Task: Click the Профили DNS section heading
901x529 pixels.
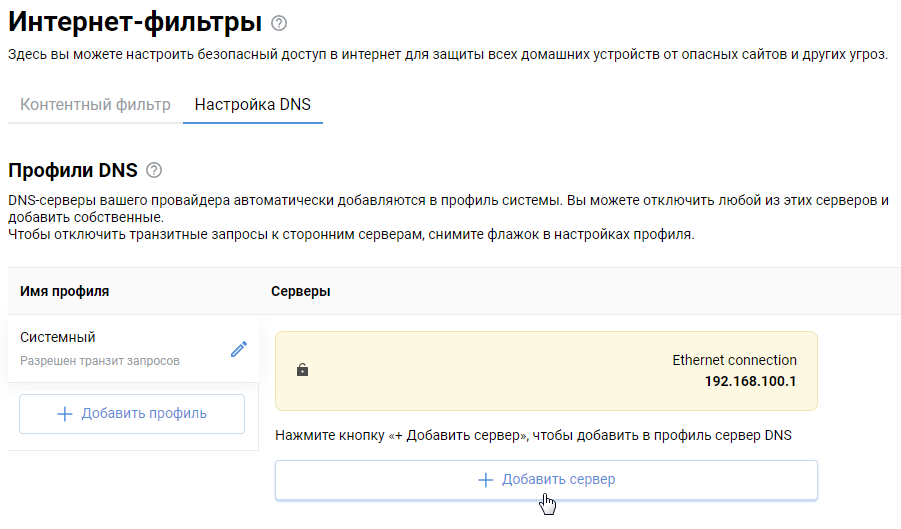Action: (x=73, y=170)
